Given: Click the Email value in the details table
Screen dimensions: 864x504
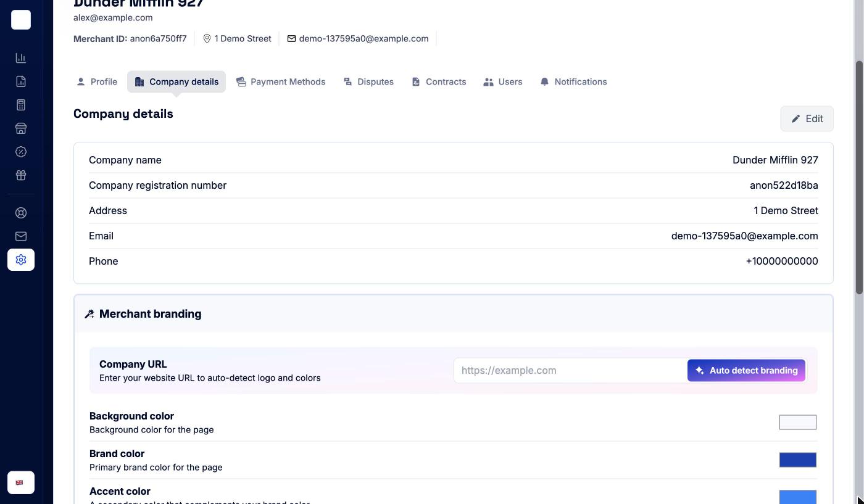Looking at the screenshot, I should (745, 236).
